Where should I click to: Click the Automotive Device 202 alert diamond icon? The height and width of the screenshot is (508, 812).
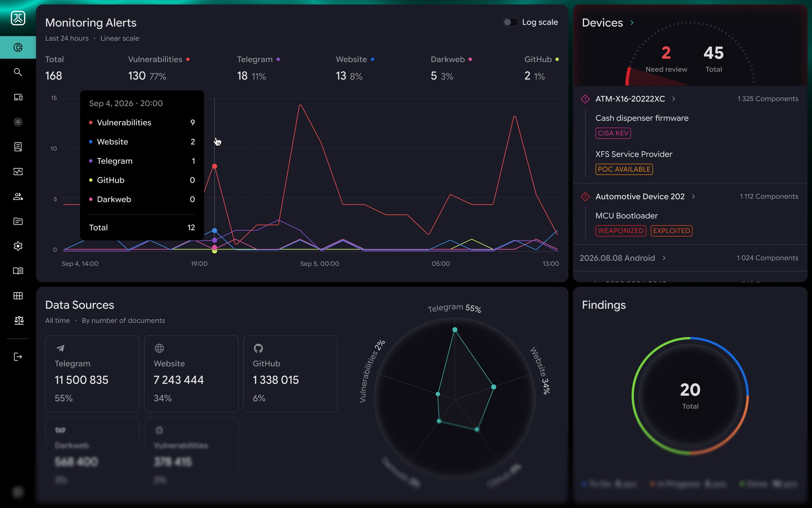585,196
